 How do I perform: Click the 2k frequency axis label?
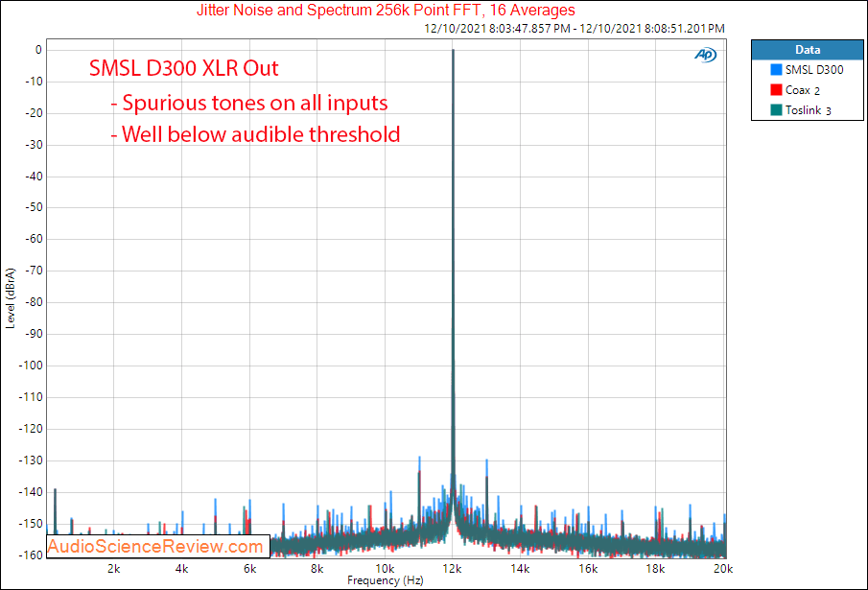coord(113,569)
